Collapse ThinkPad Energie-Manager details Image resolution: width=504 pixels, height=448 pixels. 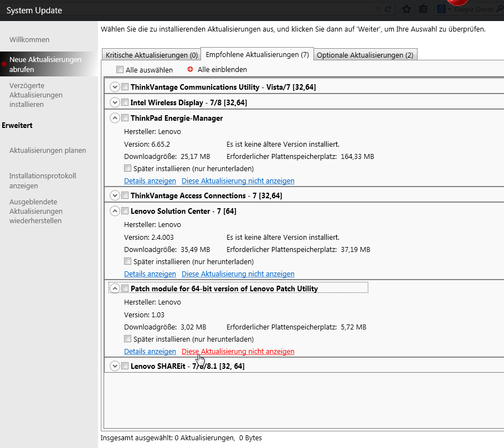click(x=115, y=118)
